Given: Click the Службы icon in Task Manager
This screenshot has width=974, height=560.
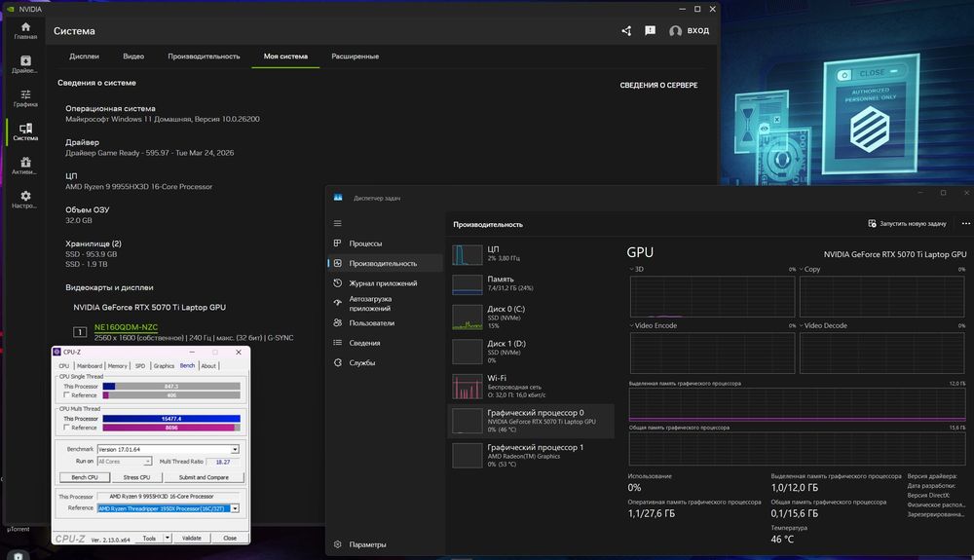Looking at the screenshot, I should (x=337, y=362).
